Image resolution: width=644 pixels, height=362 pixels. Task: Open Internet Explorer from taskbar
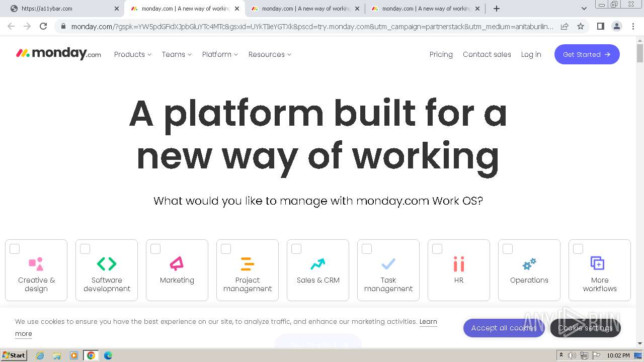pyautogui.click(x=40, y=355)
